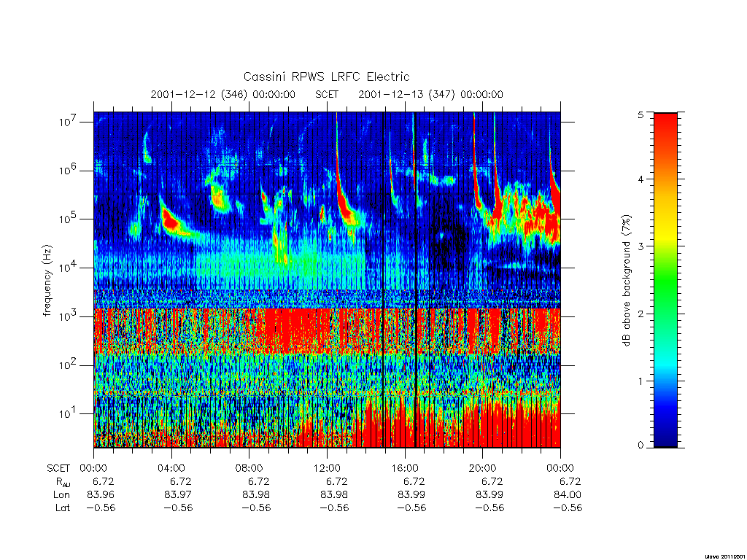Click the 10^4 frequency tick label
The width and height of the screenshot is (747, 560).
(x=69, y=268)
